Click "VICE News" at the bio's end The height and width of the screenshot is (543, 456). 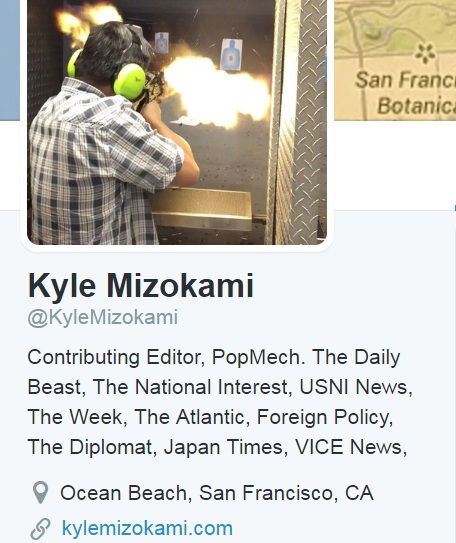[348, 447]
